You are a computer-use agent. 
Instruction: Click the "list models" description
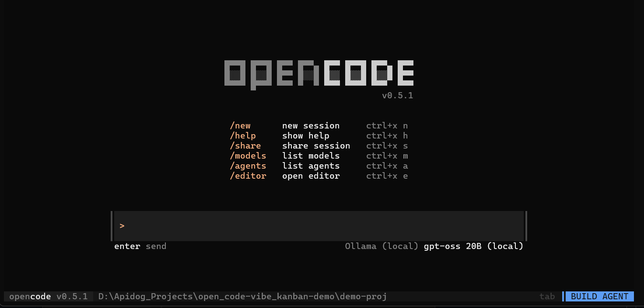[x=311, y=156]
